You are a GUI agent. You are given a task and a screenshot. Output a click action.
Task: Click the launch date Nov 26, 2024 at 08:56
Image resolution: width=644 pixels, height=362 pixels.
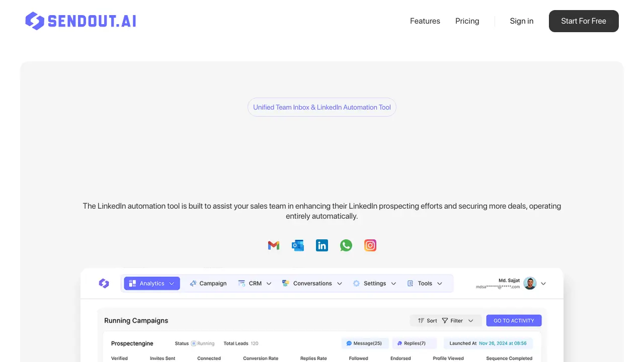pyautogui.click(x=503, y=343)
